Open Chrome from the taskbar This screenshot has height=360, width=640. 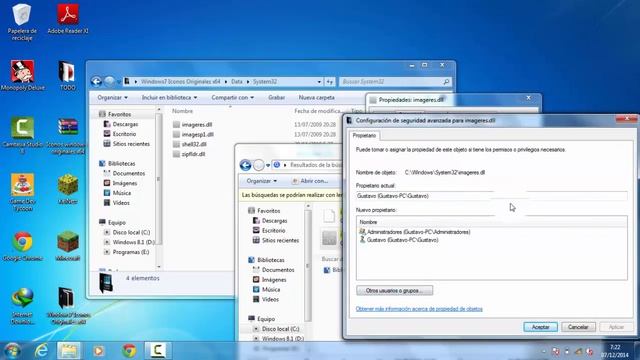(x=129, y=351)
